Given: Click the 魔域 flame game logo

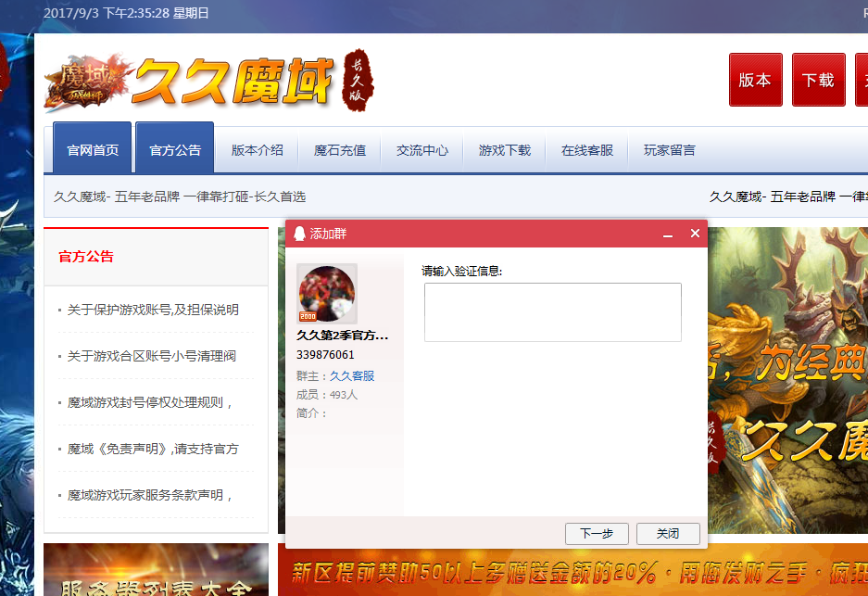Looking at the screenshot, I should coord(85,83).
